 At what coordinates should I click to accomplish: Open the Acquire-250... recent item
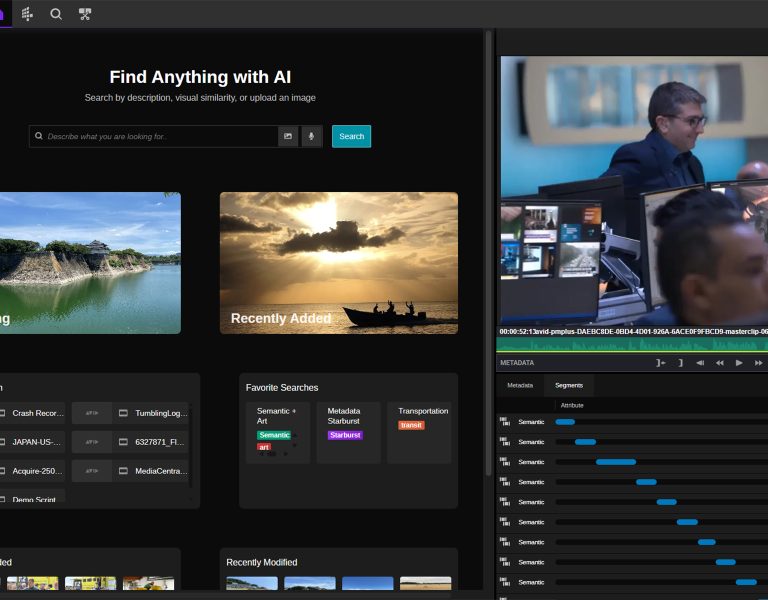32,471
